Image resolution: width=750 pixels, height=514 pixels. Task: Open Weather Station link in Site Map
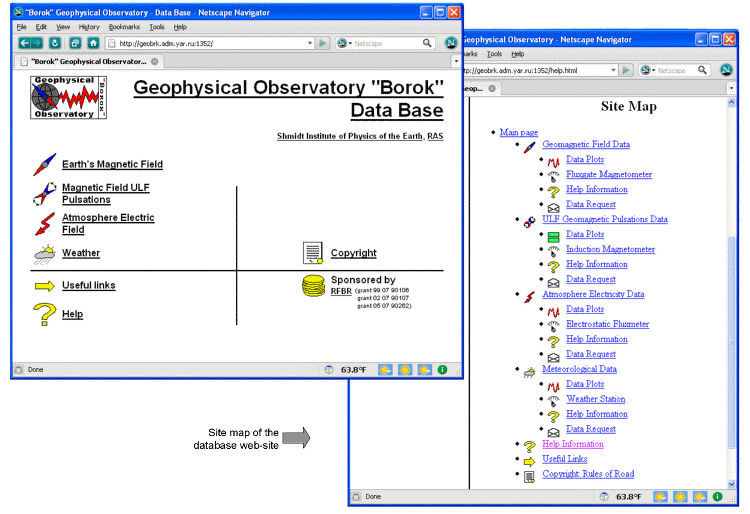596,399
